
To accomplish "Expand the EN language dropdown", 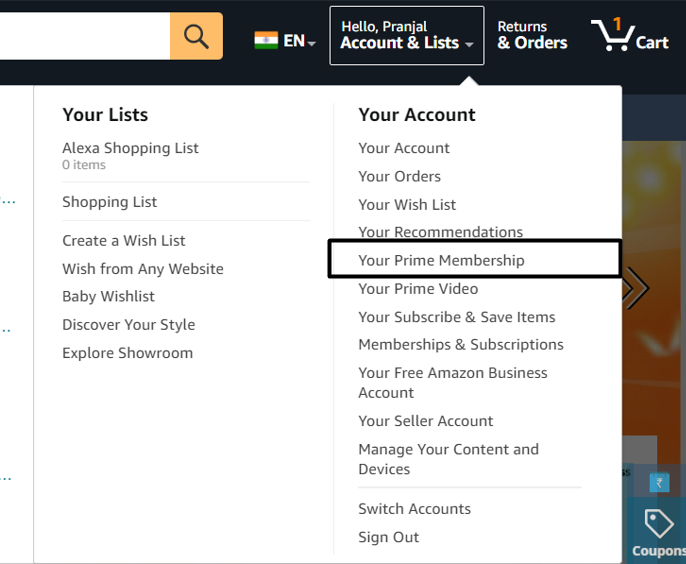I will point(299,41).
